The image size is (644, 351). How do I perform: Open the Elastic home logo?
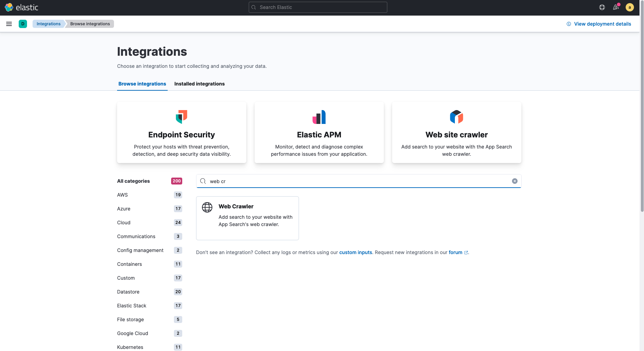point(21,7)
